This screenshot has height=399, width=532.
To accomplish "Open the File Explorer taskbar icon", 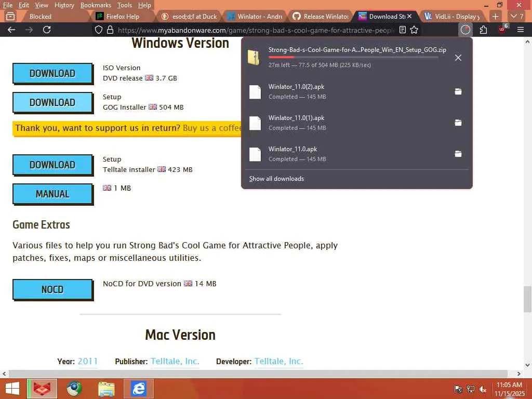I will tap(107, 389).
